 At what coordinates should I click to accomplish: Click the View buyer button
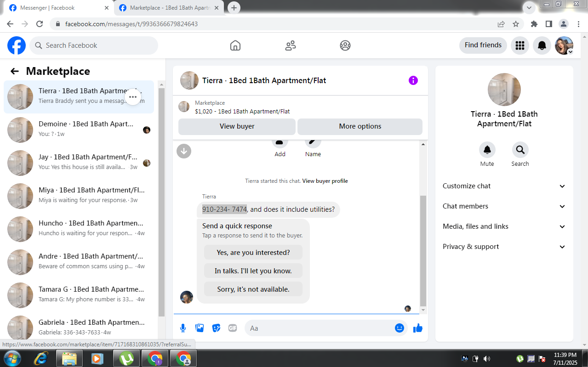point(237,126)
